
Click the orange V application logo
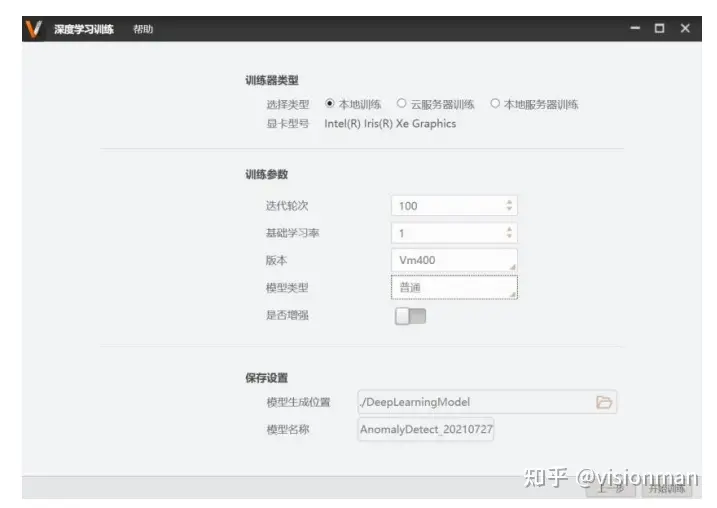(x=33, y=29)
